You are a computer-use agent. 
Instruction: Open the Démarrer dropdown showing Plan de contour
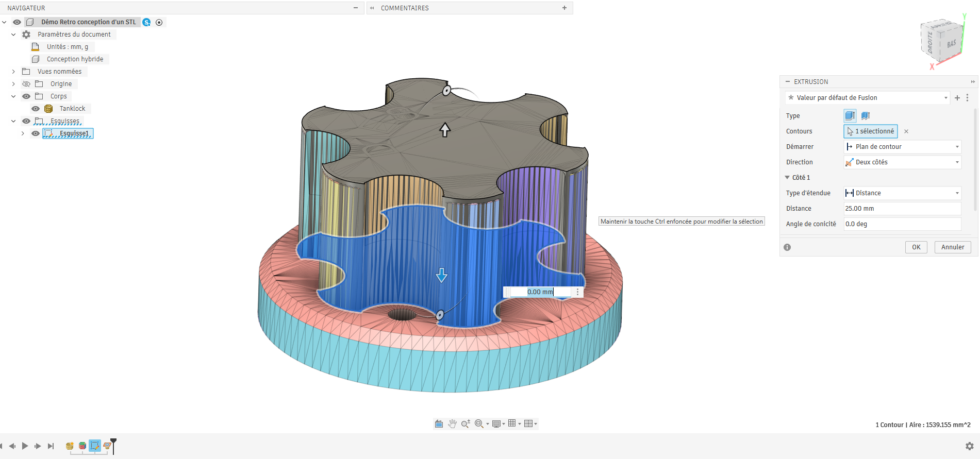[x=902, y=147]
